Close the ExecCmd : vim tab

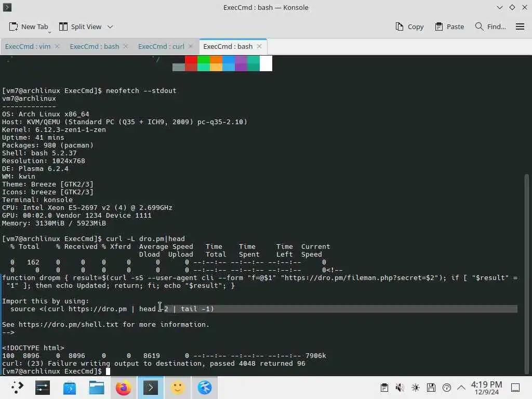[57, 46]
